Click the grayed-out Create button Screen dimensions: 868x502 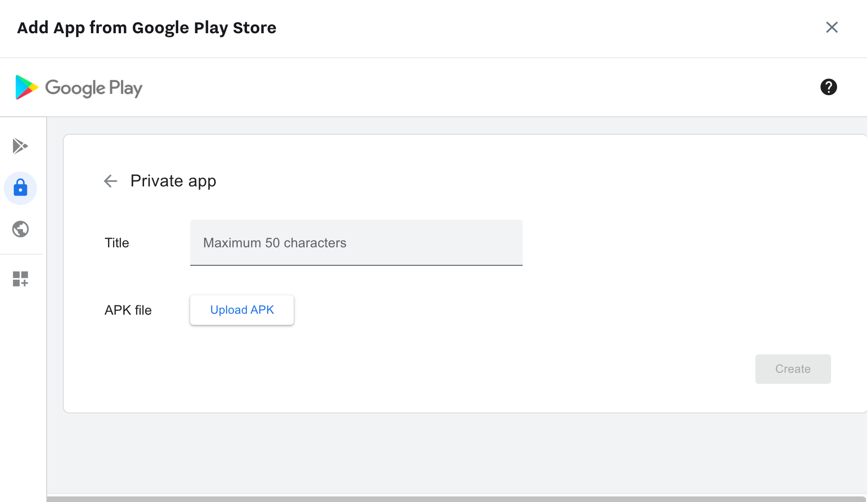coord(793,369)
